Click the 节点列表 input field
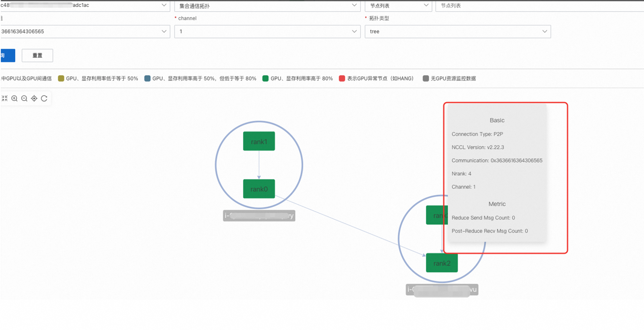The image size is (644, 330). (x=539, y=6)
